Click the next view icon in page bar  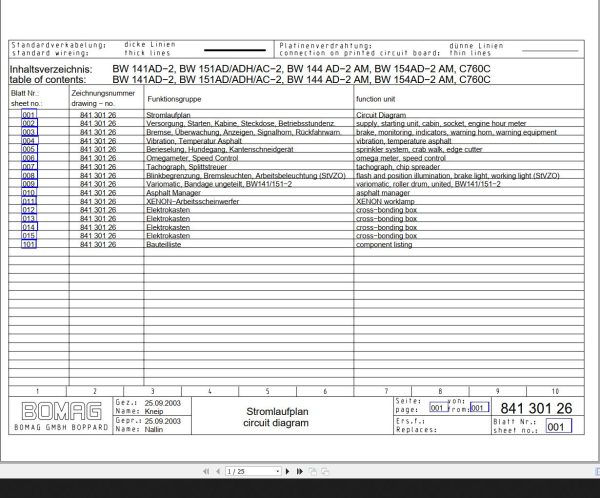[325, 471]
